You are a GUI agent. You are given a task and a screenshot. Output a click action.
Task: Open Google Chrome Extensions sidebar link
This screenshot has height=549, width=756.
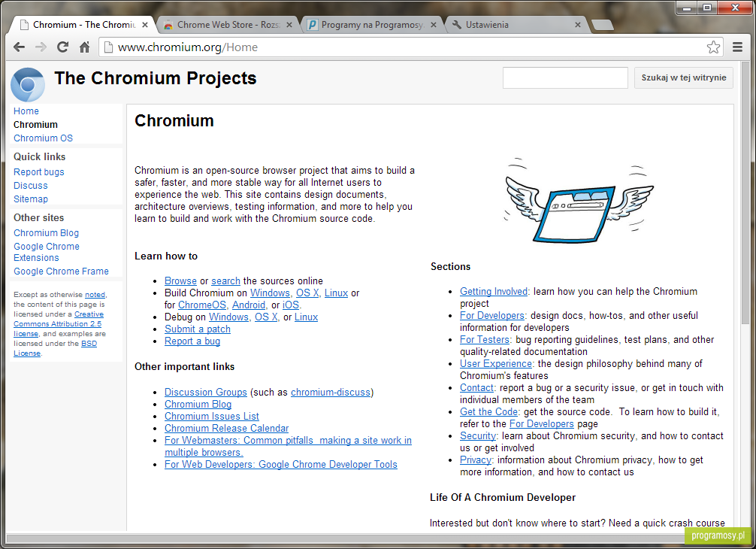pyautogui.click(x=47, y=252)
